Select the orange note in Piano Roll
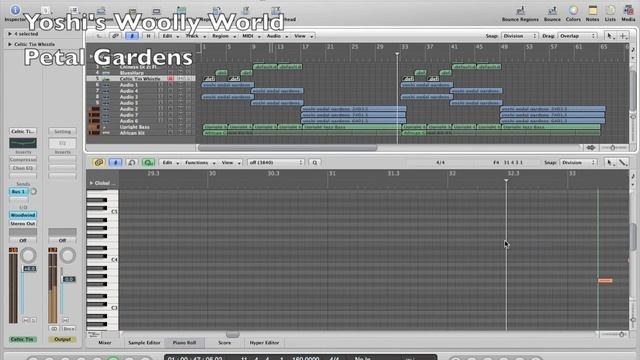640x360 pixels. (605, 280)
